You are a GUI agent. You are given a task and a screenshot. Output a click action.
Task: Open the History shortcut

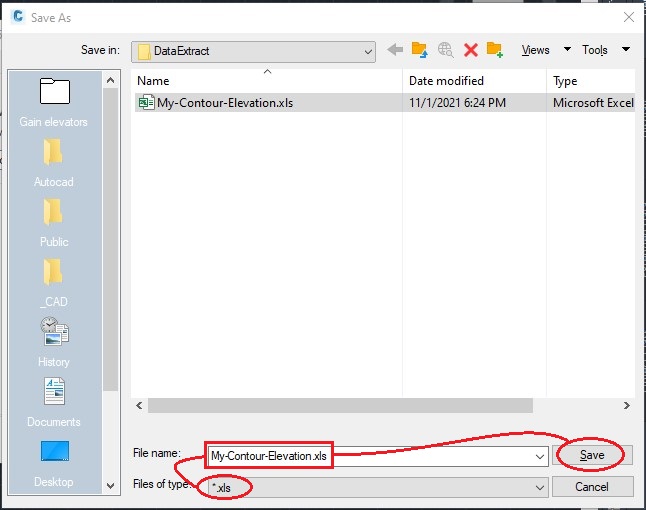(x=54, y=343)
